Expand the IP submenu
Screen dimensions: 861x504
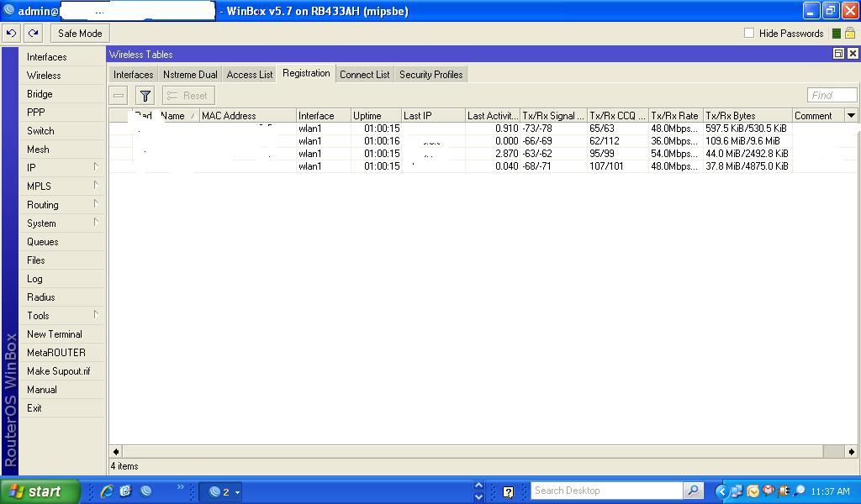coord(96,166)
